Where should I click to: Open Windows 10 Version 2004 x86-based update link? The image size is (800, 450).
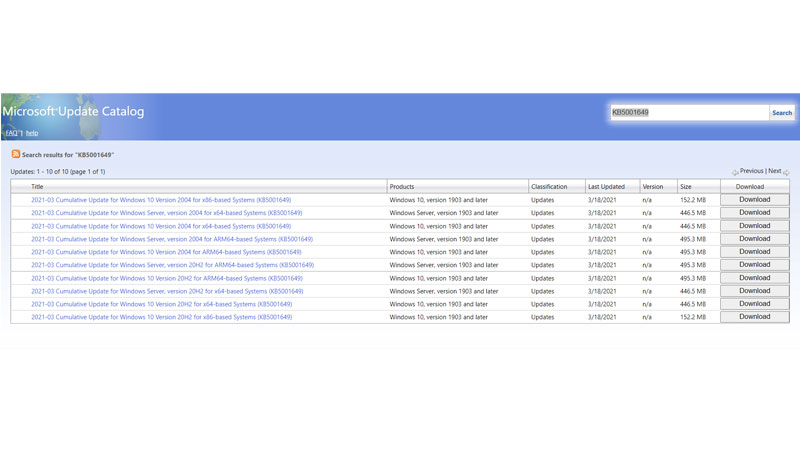pos(161,200)
